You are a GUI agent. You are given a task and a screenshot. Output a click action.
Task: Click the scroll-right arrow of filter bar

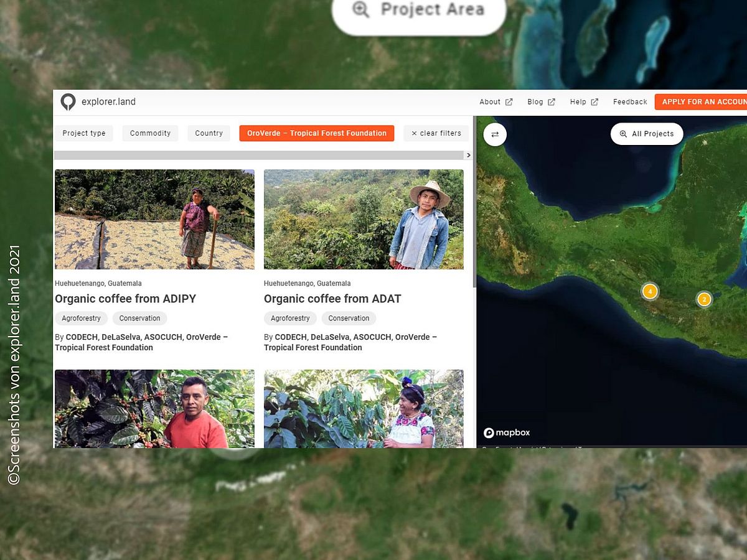pyautogui.click(x=469, y=155)
